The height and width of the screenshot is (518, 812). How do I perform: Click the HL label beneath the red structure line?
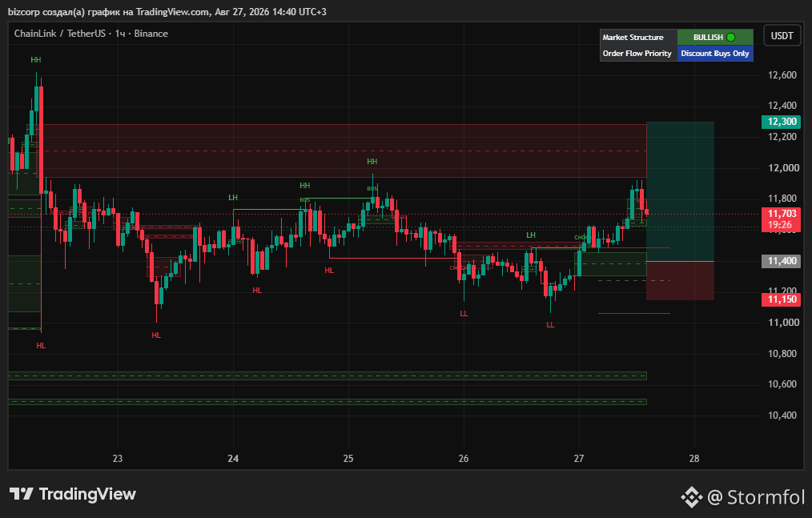click(329, 271)
